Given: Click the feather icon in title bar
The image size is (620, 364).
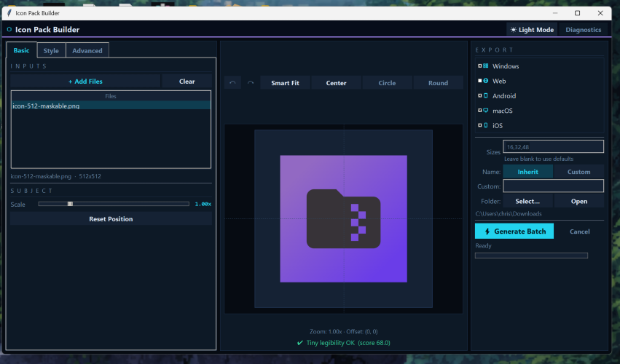Looking at the screenshot, I should pos(9,12).
